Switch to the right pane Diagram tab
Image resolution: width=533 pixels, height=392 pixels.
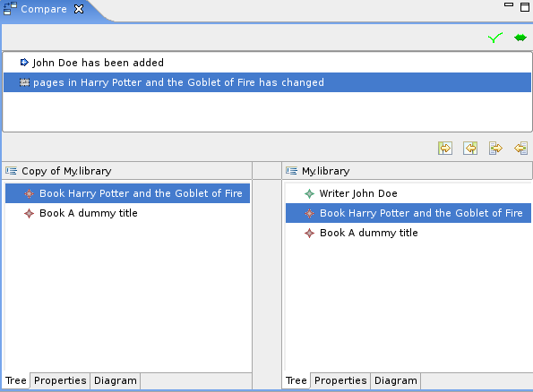click(396, 380)
